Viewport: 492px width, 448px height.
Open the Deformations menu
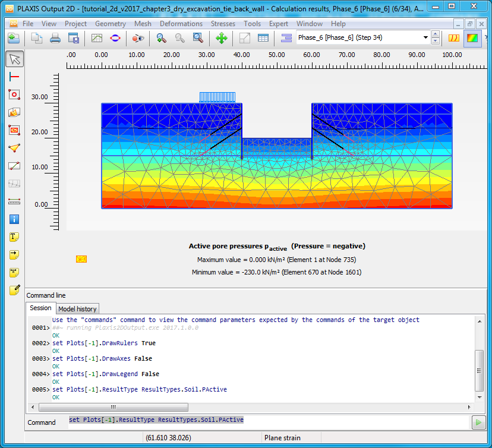coord(181,24)
